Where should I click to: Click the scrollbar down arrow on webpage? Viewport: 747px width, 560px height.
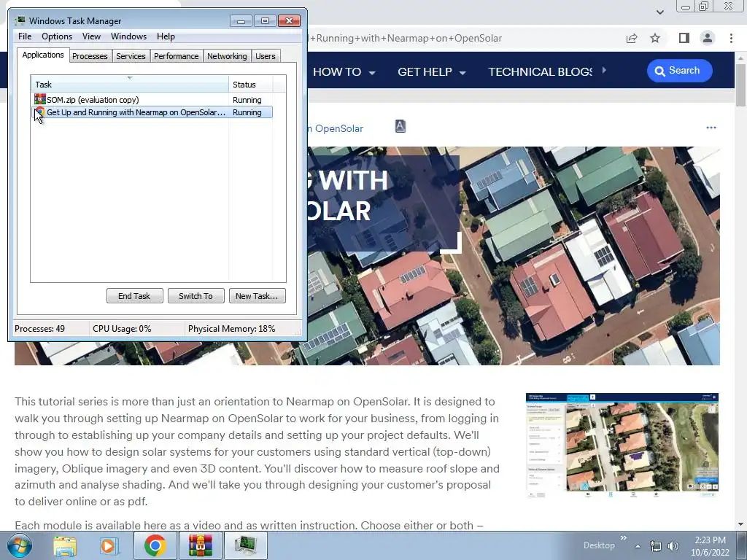coord(741,525)
